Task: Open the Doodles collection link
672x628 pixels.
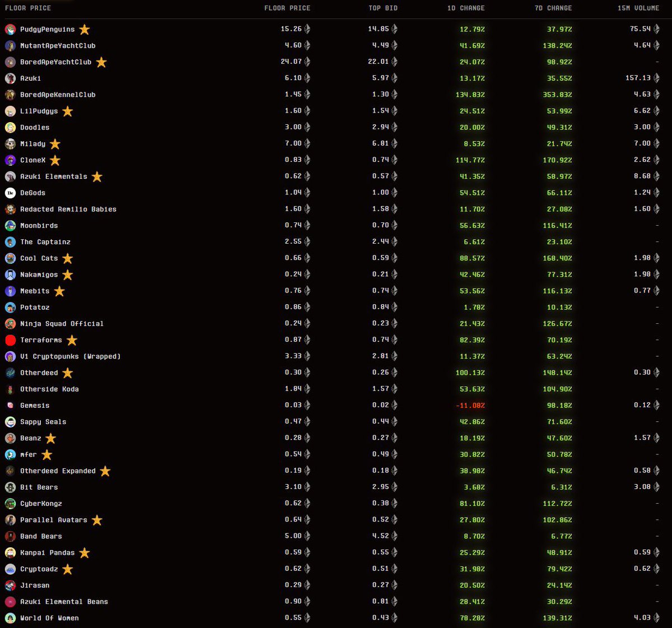Action: [35, 127]
